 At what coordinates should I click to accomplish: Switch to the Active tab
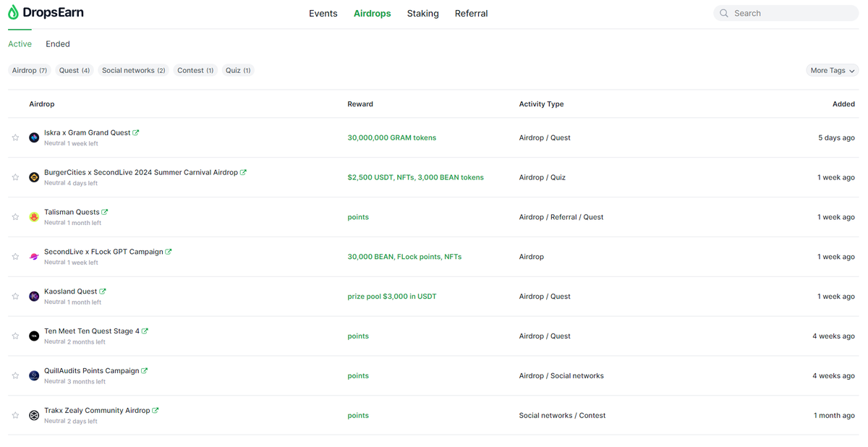pos(20,44)
